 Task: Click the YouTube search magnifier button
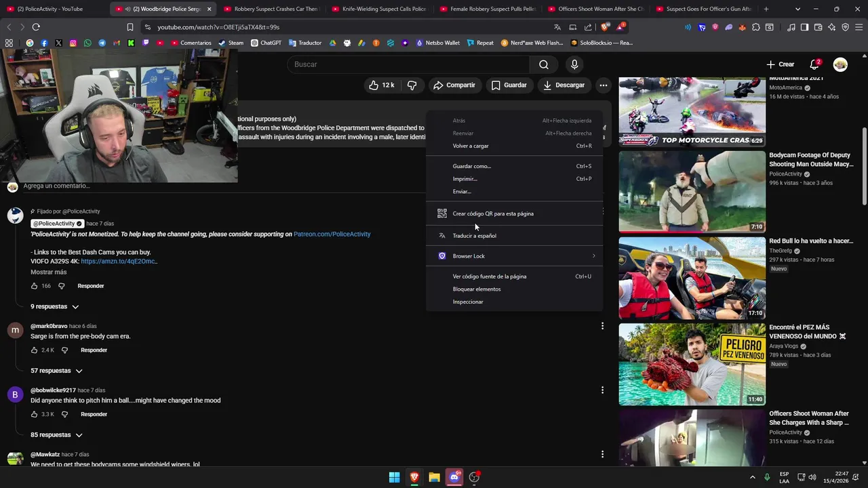click(x=544, y=64)
